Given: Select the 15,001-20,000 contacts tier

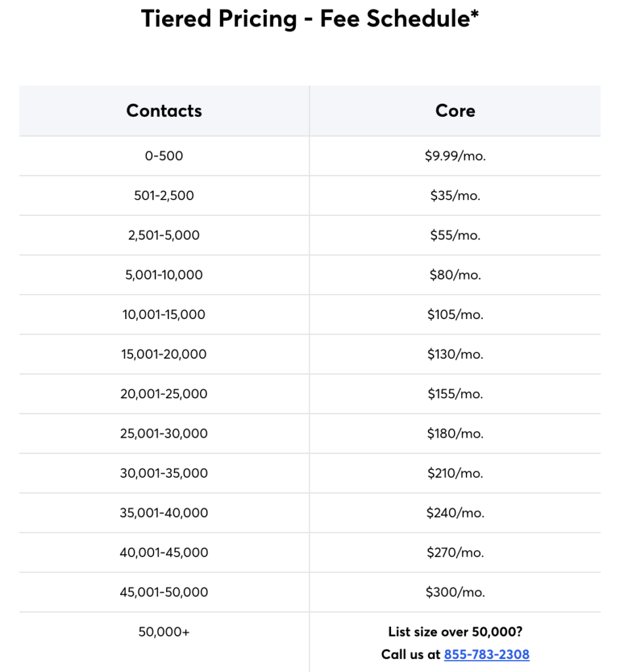Looking at the screenshot, I should [164, 354].
